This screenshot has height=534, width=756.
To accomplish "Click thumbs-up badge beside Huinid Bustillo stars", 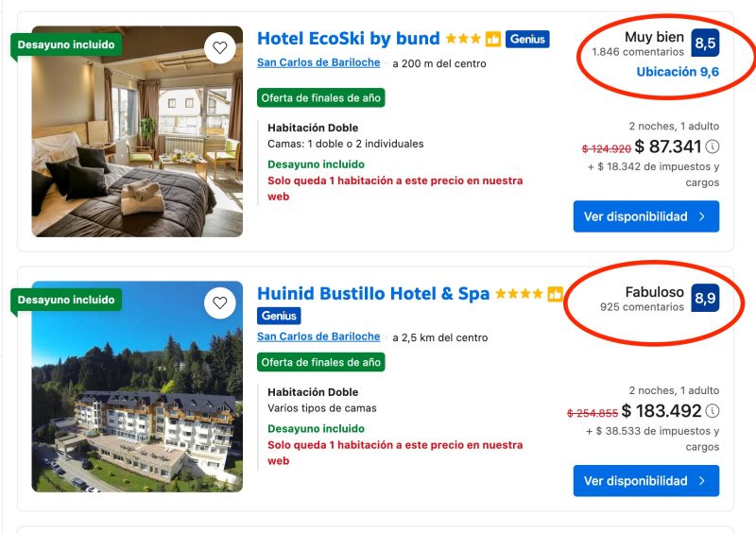I will pyautogui.click(x=555, y=294).
